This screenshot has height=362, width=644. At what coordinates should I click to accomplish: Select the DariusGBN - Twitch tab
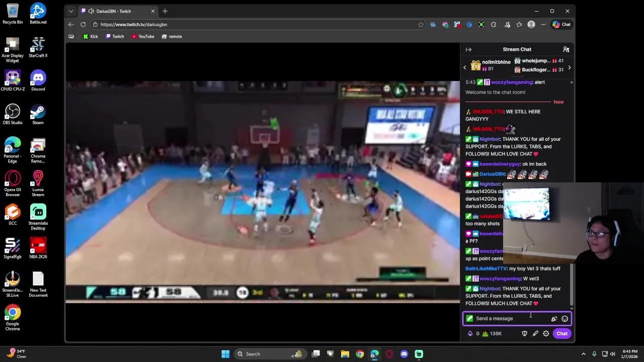click(119, 11)
